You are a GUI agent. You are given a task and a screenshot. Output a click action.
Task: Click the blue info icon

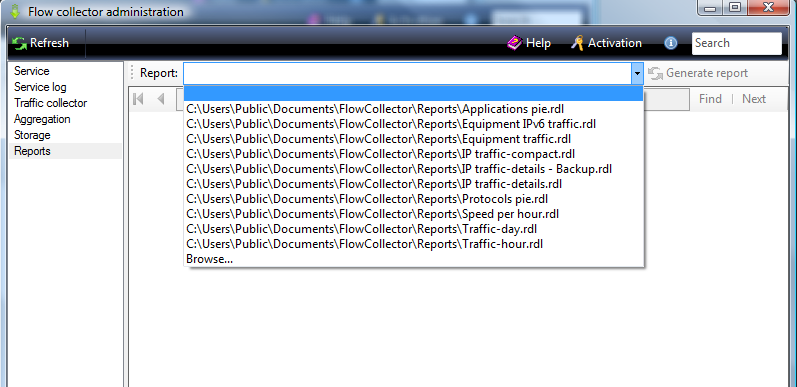(x=670, y=43)
